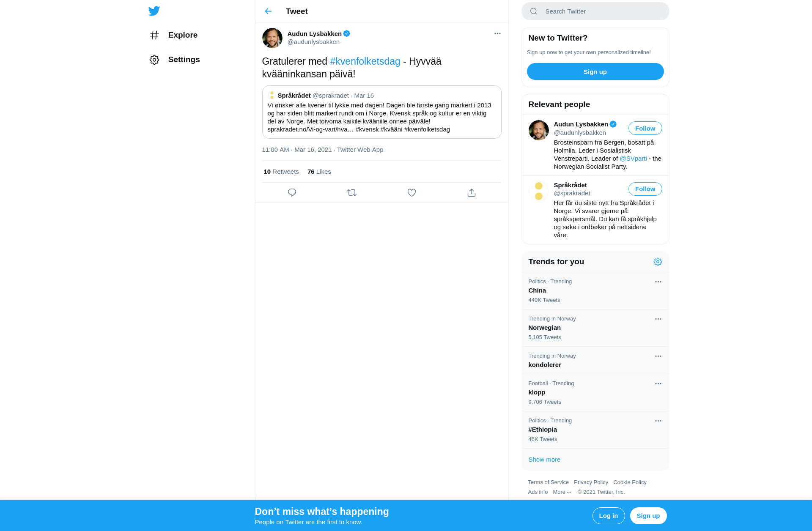Like the tweet with the heart icon

[411, 193]
